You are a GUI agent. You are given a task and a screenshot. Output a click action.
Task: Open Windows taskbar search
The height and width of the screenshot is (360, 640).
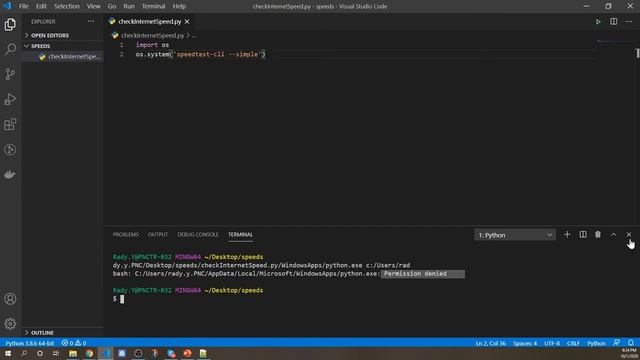(x=24, y=353)
